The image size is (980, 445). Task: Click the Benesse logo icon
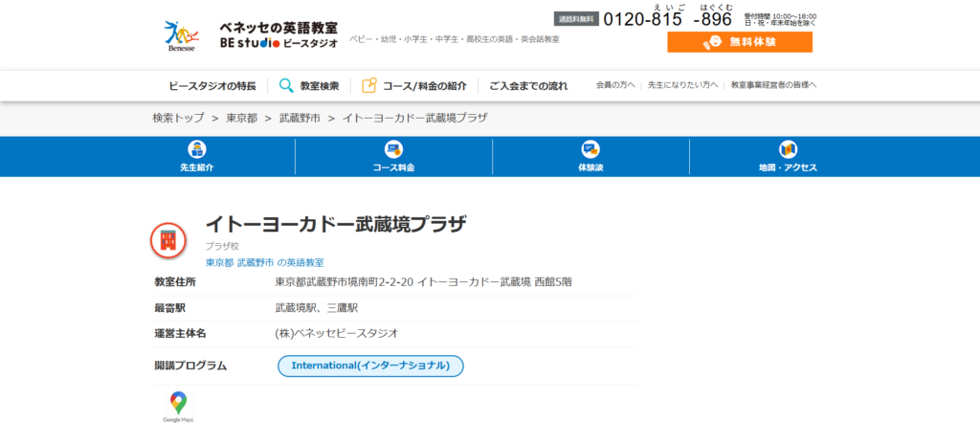click(181, 35)
